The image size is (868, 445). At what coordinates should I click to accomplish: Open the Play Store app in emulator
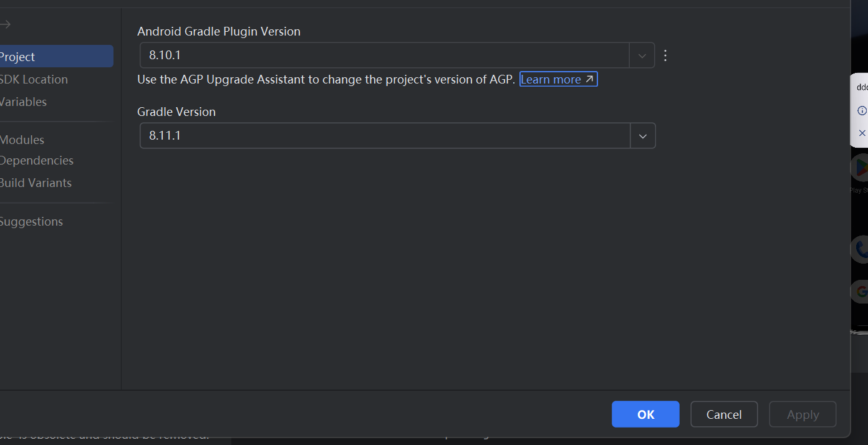coord(861,168)
